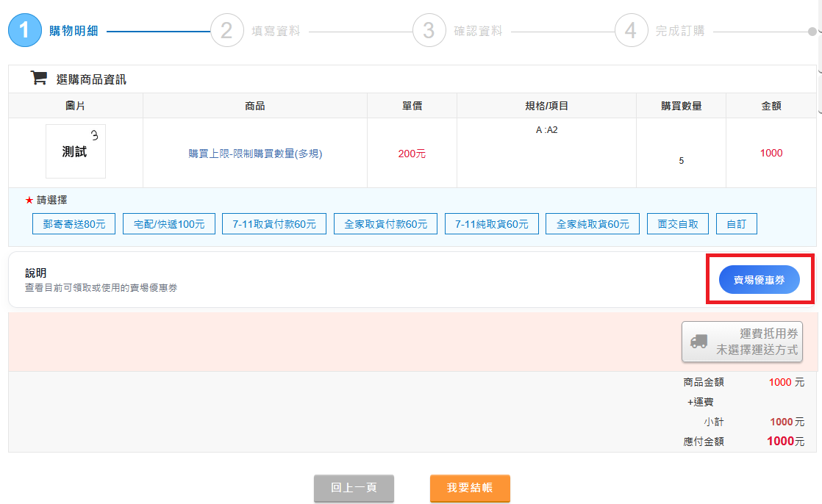The height and width of the screenshot is (504, 822).
Task: Choose 郵寄寄送80元 shipping option
Action: pyautogui.click(x=74, y=224)
